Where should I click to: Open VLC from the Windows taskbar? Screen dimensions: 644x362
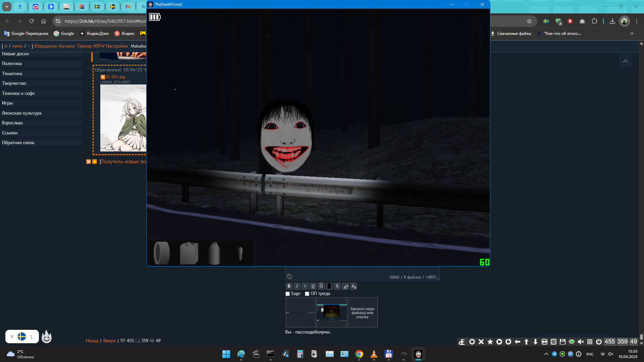pos(374,354)
